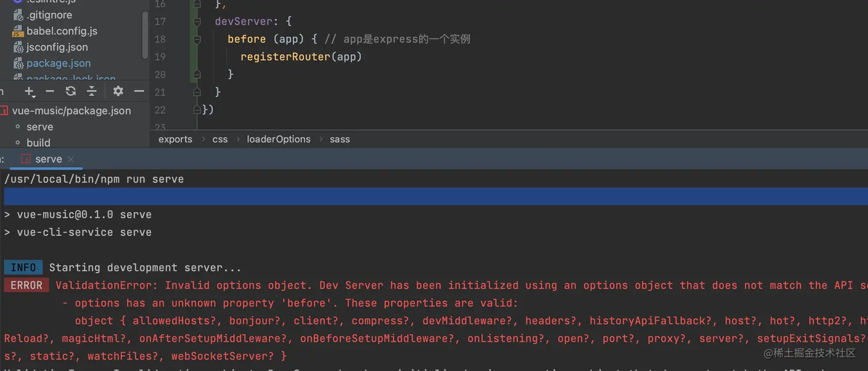Click 'webSocketServer? }' in console output
This screenshot has height=371, width=868.
[229, 357]
